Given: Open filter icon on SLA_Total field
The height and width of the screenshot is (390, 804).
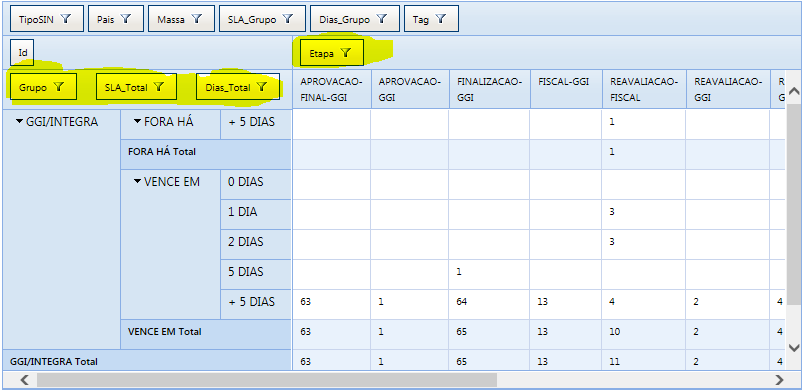Looking at the screenshot, I should tap(159, 87).
